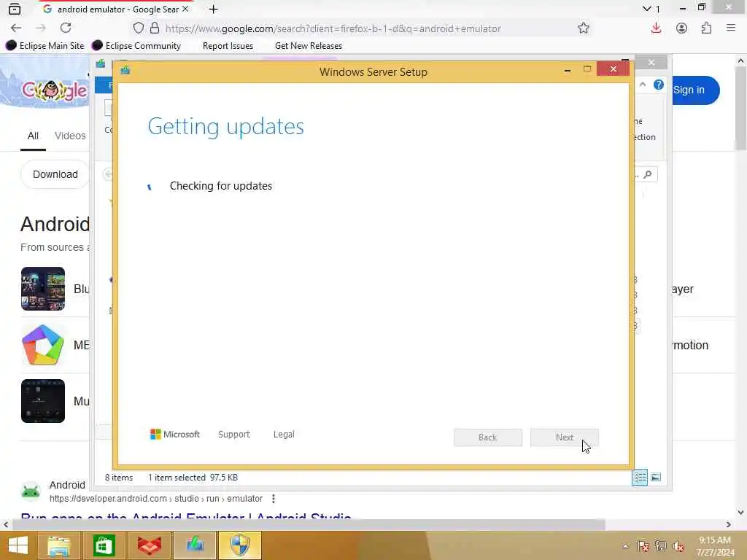Click the site security shield icon

[138, 28]
